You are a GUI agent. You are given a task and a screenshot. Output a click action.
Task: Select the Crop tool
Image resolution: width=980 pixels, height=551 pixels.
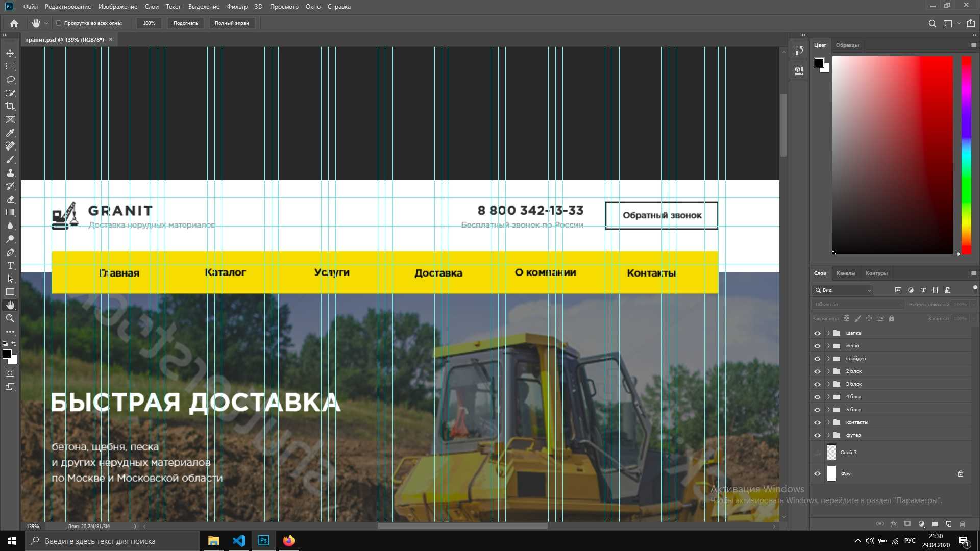10,106
